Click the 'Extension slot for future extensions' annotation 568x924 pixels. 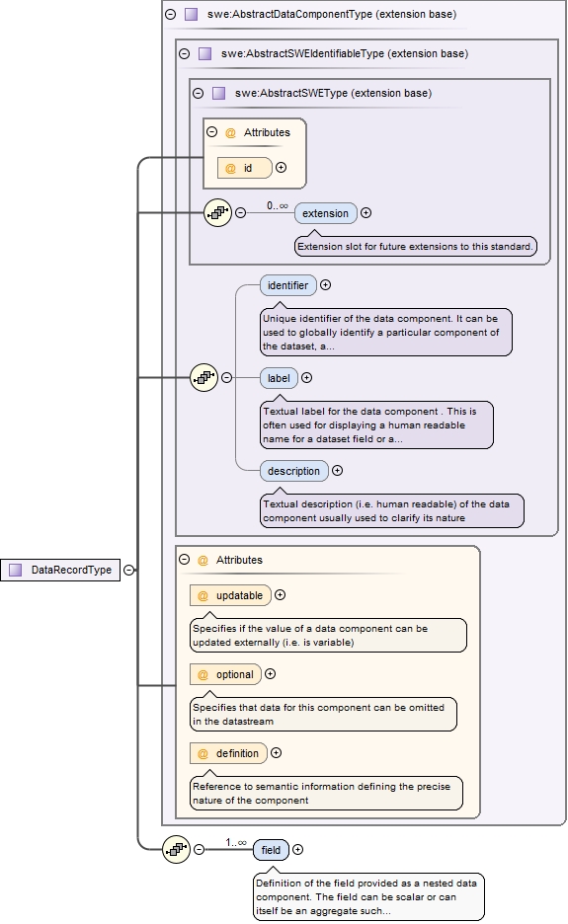[415, 247]
